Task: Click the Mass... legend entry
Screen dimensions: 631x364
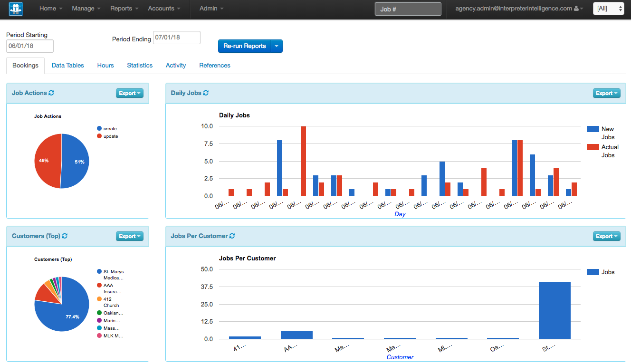Action: click(x=108, y=328)
